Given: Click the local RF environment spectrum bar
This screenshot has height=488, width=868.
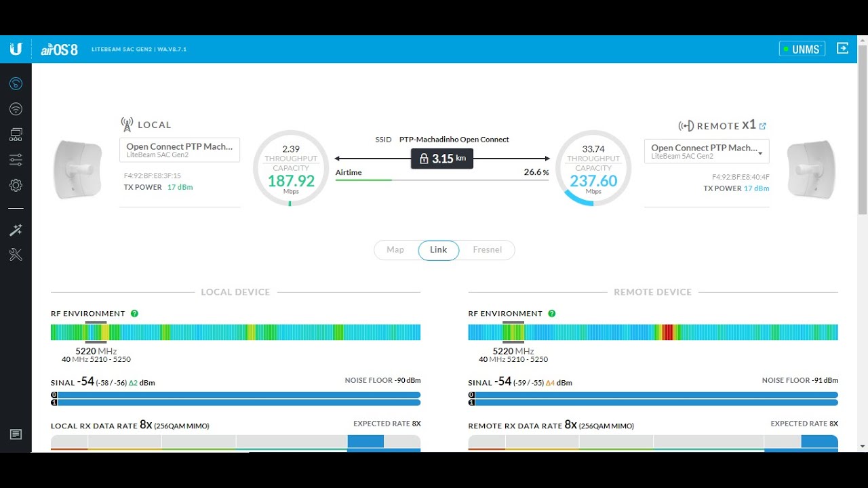Looking at the screenshot, I should pyautogui.click(x=235, y=332).
